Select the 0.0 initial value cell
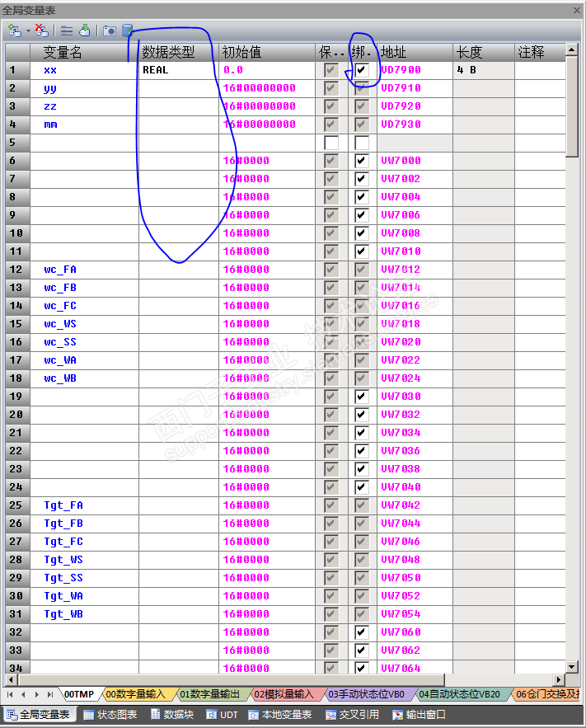The width and height of the screenshot is (586, 728). coord(267,70)
